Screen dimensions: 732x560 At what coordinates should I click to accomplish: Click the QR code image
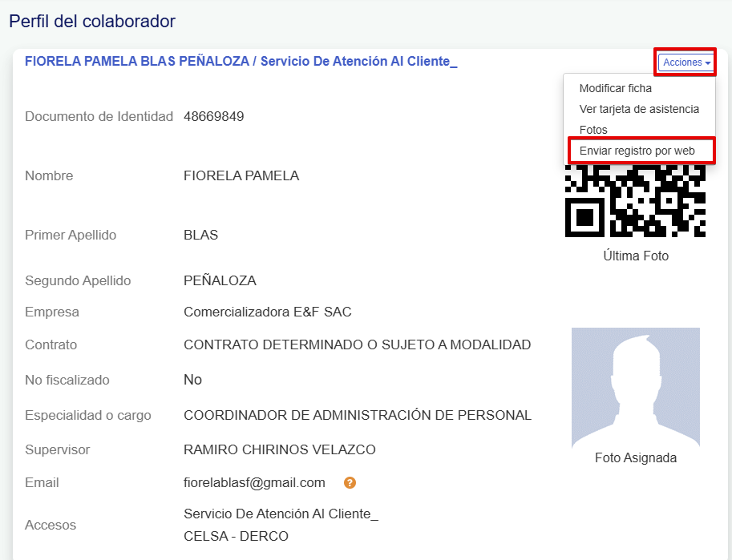635,200
